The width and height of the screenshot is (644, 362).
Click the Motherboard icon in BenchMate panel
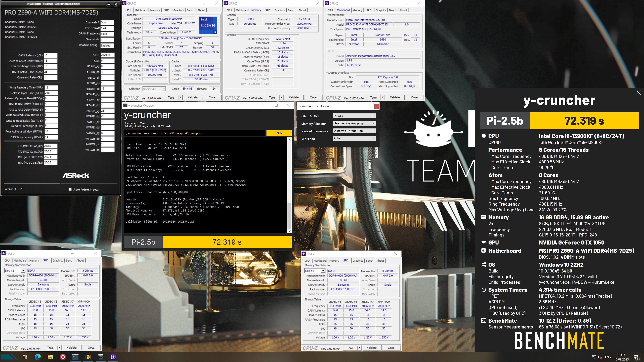[484, 251]
